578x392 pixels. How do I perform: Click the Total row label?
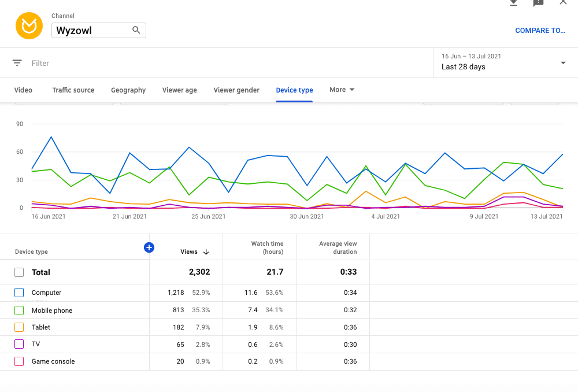click(x=41, y=272)
